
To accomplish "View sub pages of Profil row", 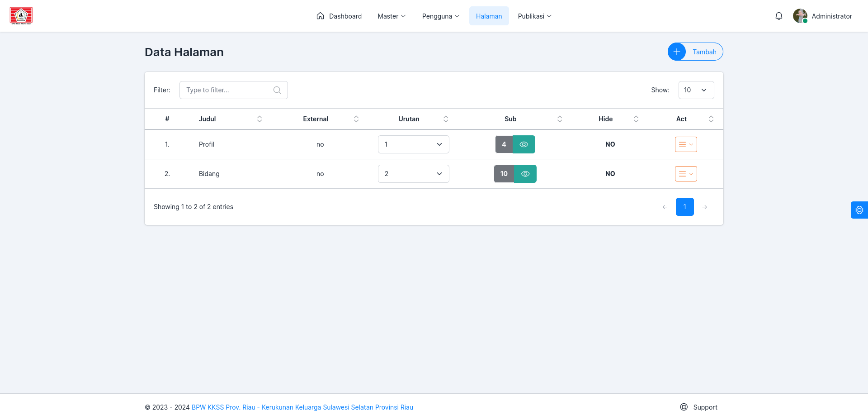I will [524, 144].
